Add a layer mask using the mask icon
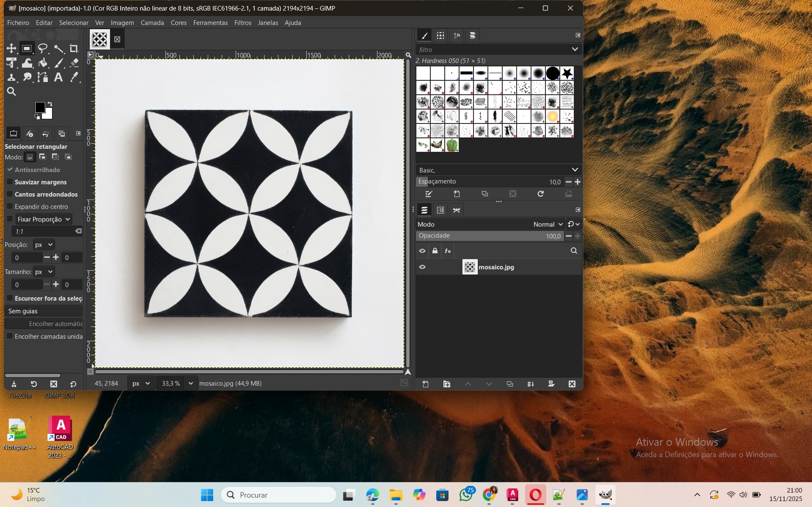 551,384
